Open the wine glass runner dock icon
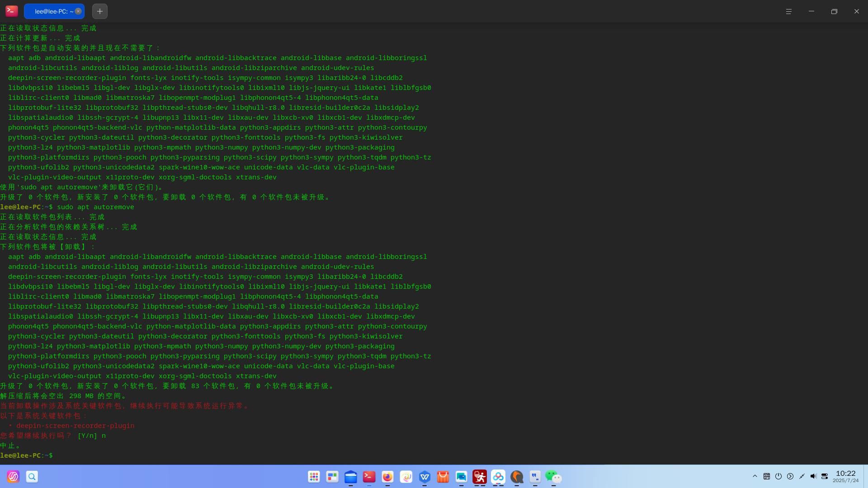Screen dimensions: 868x488 (x=480, y=477)
